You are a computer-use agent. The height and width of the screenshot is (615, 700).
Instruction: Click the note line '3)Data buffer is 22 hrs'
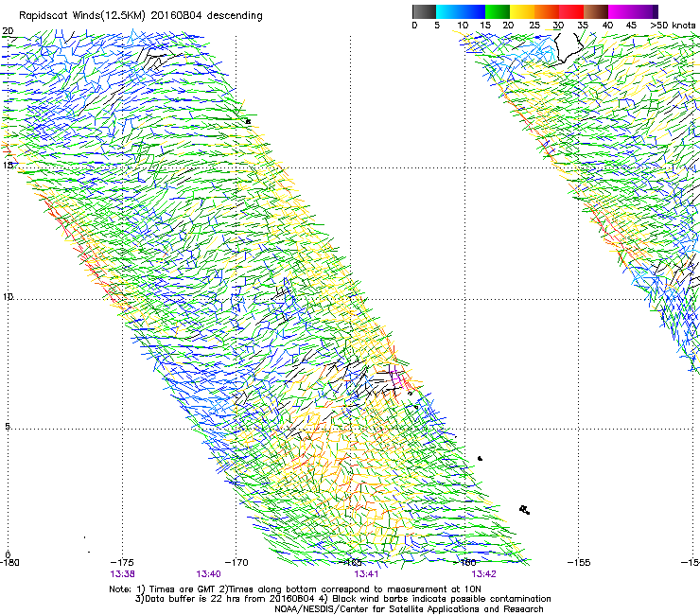point(342,599)
